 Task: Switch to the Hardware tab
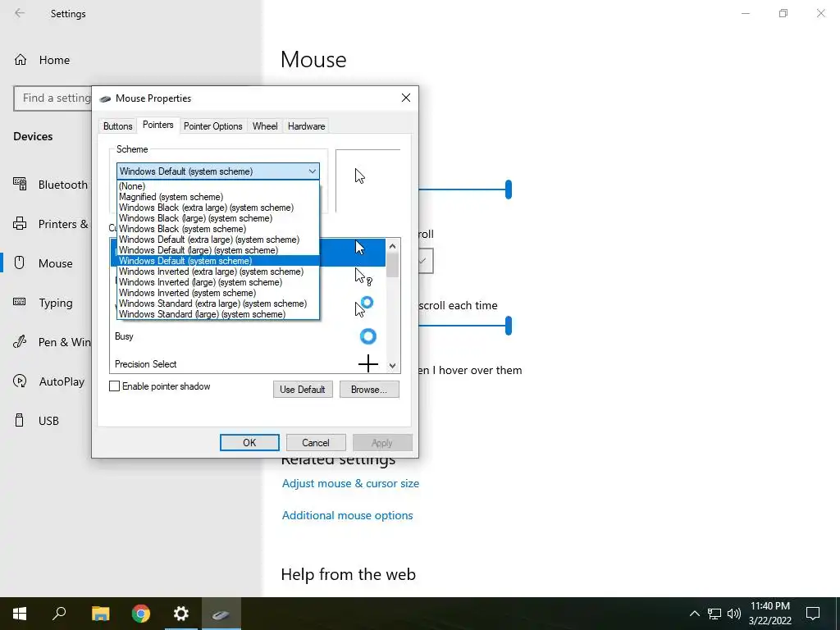[x=307, y=126]
